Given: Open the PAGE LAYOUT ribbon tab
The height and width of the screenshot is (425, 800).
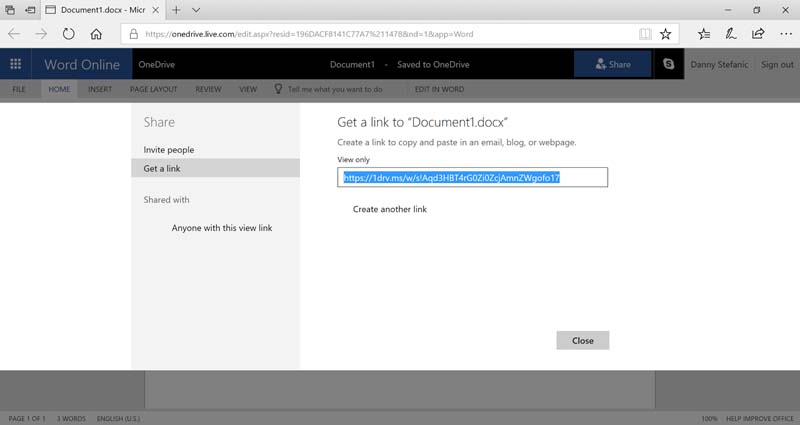Looking at the screenshot, I should coord(154,89).
